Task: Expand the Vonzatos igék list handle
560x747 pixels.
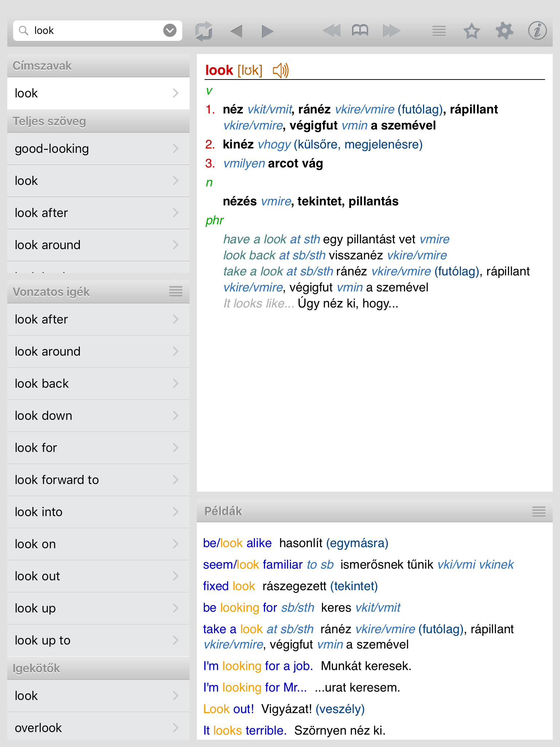Action: pyautogui.click(x=176, y=291)
